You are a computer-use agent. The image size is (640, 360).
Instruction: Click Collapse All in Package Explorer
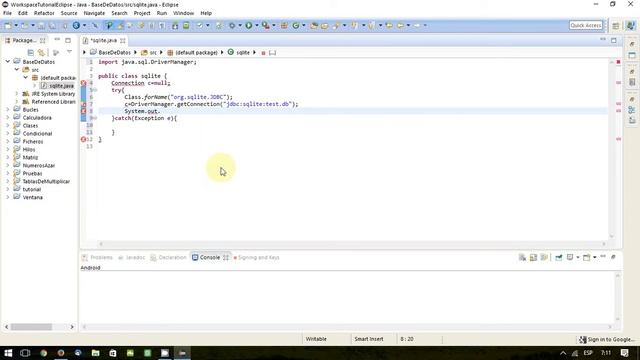(31, 52)
